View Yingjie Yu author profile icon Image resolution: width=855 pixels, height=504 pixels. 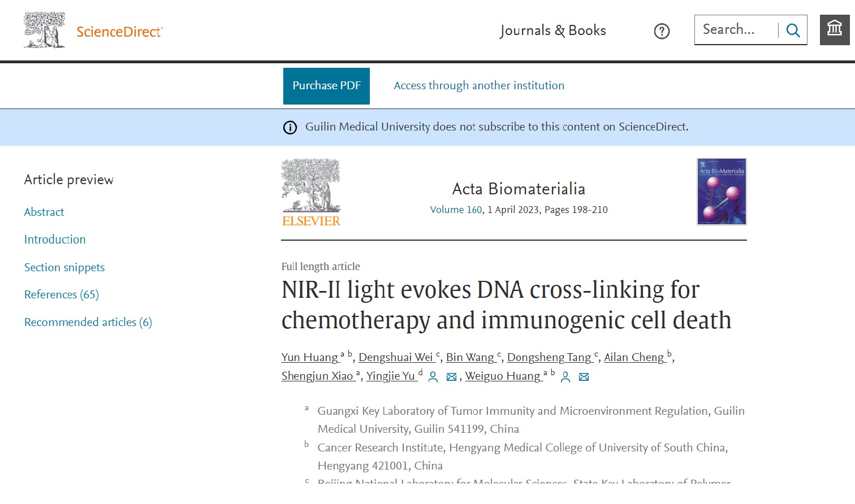click(433, 377)
